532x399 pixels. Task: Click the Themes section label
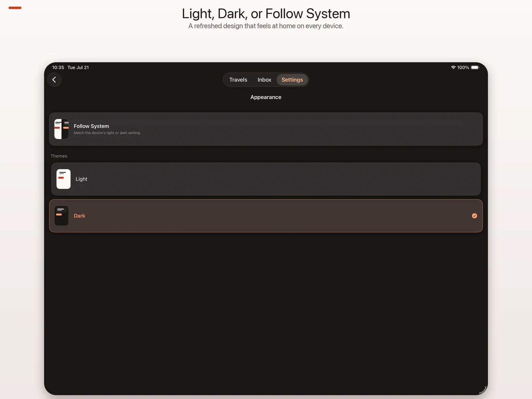tap(59, 156)
